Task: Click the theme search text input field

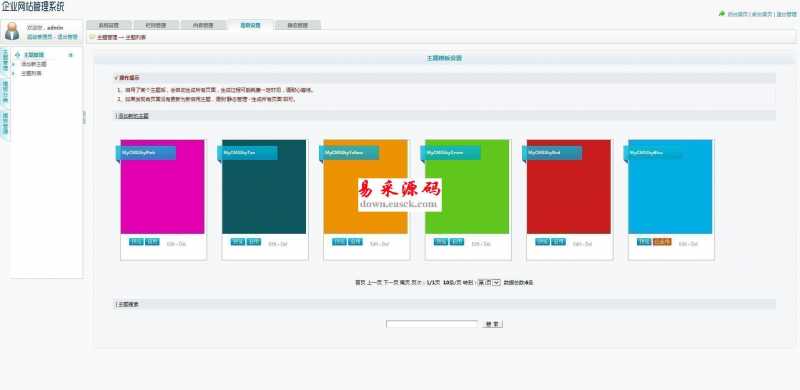Action: [432, 324]
